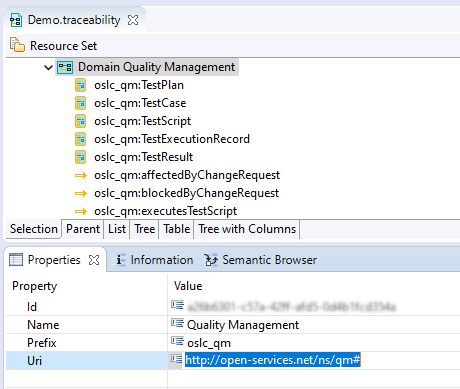The width and height of the screenshot is (460, 389).
Task: Click the Resource Set folder icon
Action: (x=17, y=45)
